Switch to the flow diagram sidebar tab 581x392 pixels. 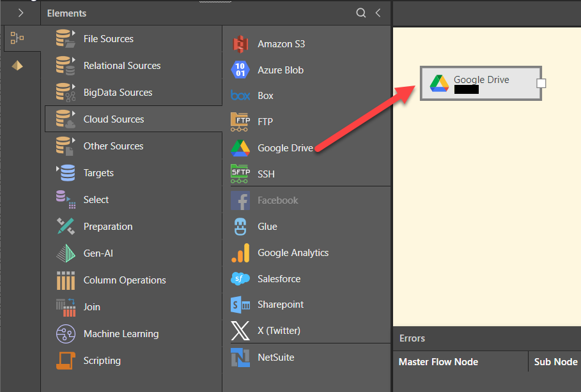(x=17, y=39)
